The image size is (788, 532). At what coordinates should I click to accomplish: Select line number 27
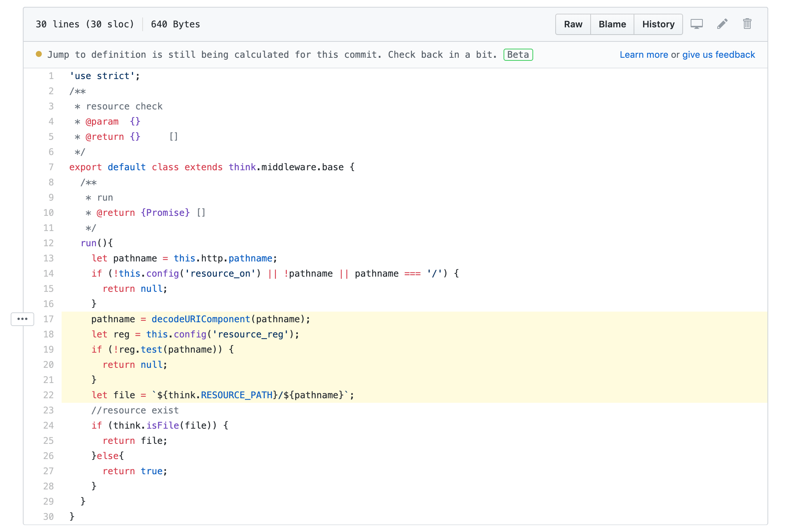tap(48, 471)
